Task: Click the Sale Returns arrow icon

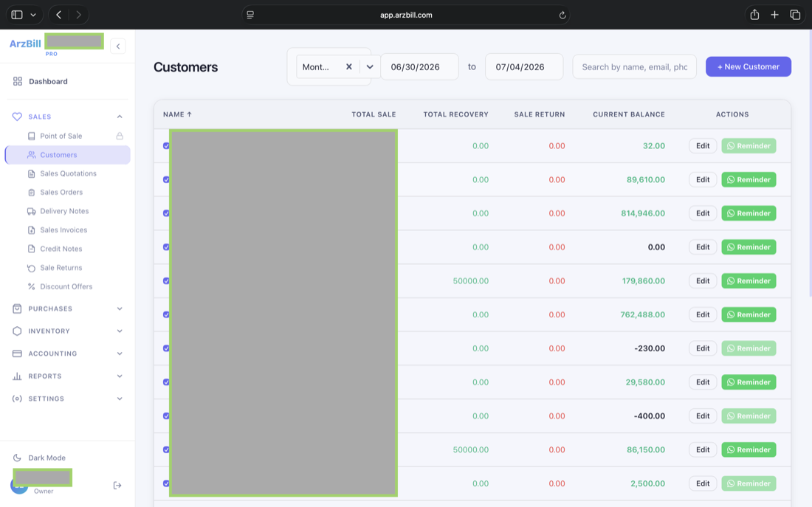Action: (x=32, y=268)
